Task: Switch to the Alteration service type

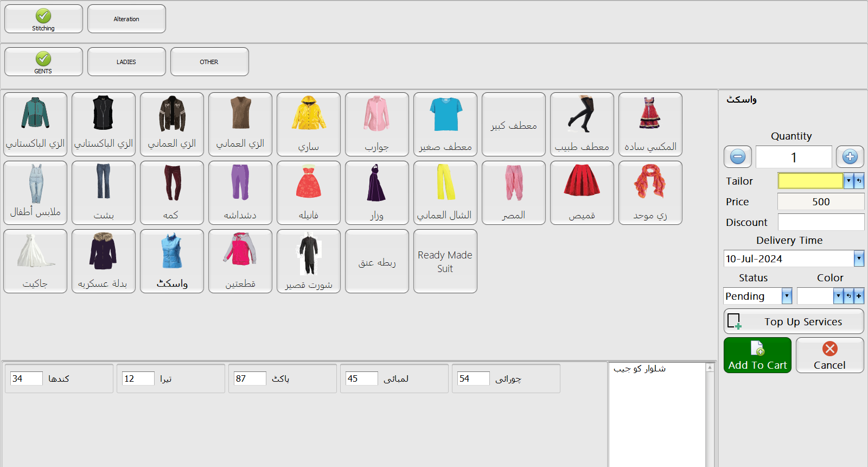Action: [126, 19]
